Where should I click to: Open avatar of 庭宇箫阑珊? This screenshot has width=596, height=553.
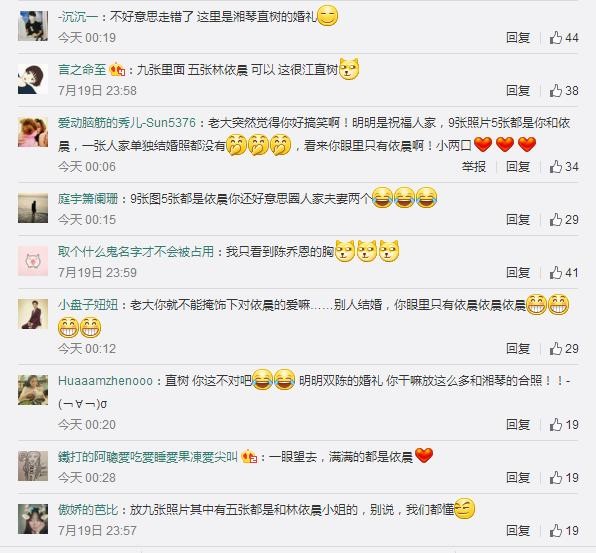tap(33, 208)
